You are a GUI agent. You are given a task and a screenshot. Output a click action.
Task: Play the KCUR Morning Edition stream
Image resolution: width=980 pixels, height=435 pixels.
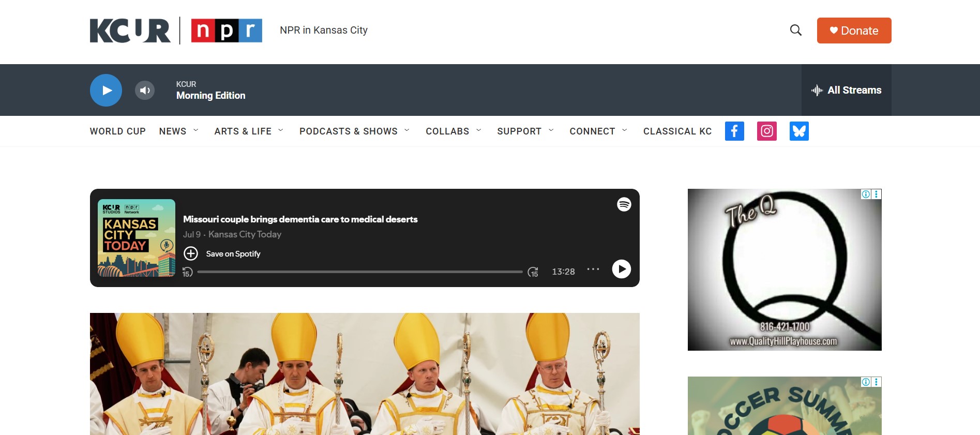point(106,90)
